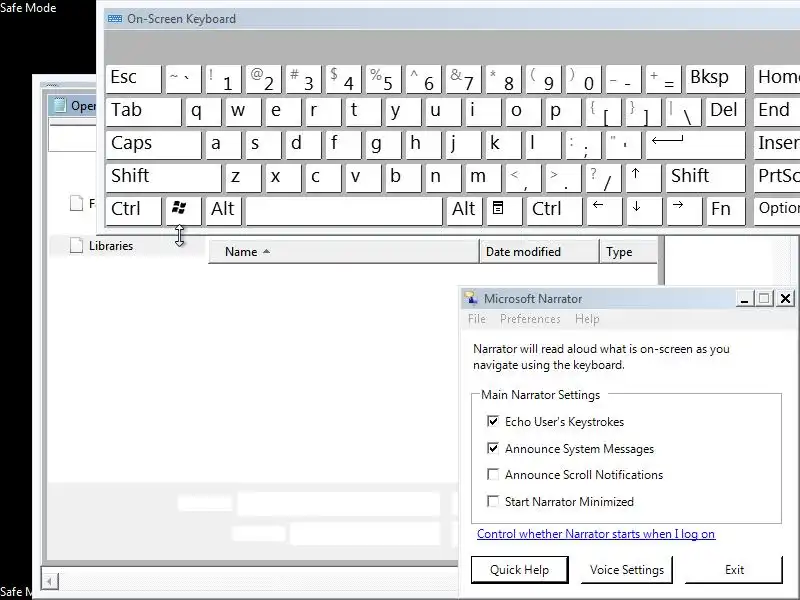Open the Narrator File menu
Image resolution: width=800 pixels, height=600 pixels.
(477, 319)
